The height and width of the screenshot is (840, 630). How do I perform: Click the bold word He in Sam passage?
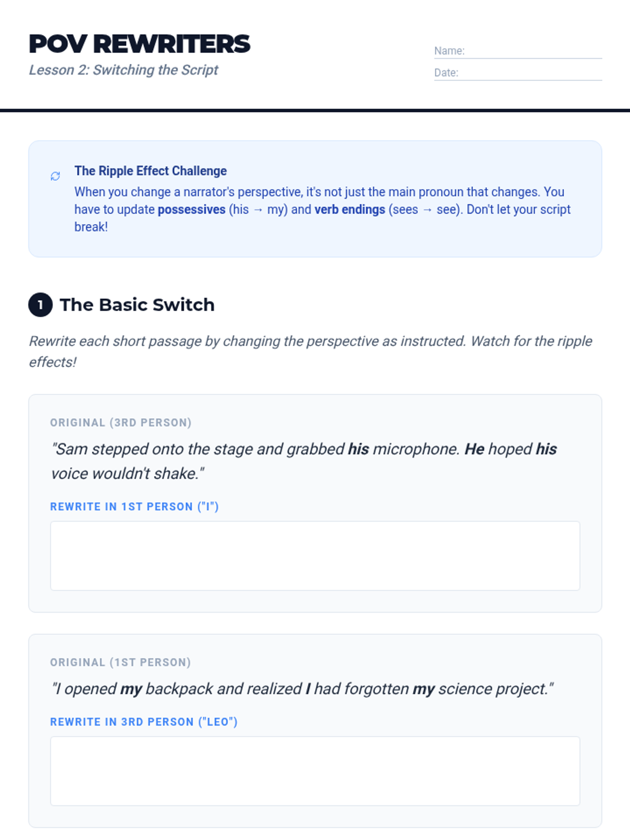click(x=474, y=449)
